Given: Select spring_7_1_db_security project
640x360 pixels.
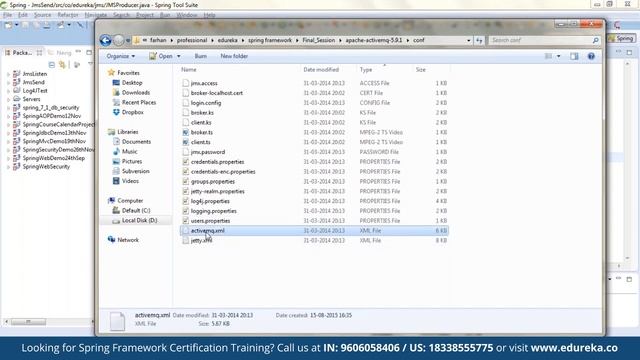Looking at the screenshot, I should (50, 108).
